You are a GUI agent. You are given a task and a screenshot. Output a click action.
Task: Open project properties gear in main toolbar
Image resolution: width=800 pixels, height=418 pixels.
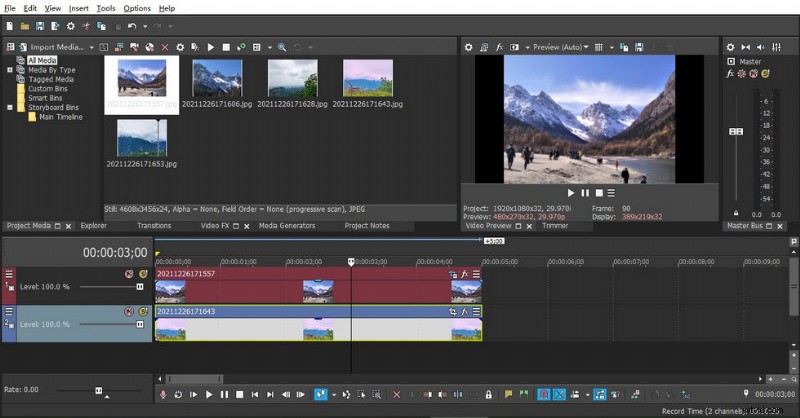[70, 26]
